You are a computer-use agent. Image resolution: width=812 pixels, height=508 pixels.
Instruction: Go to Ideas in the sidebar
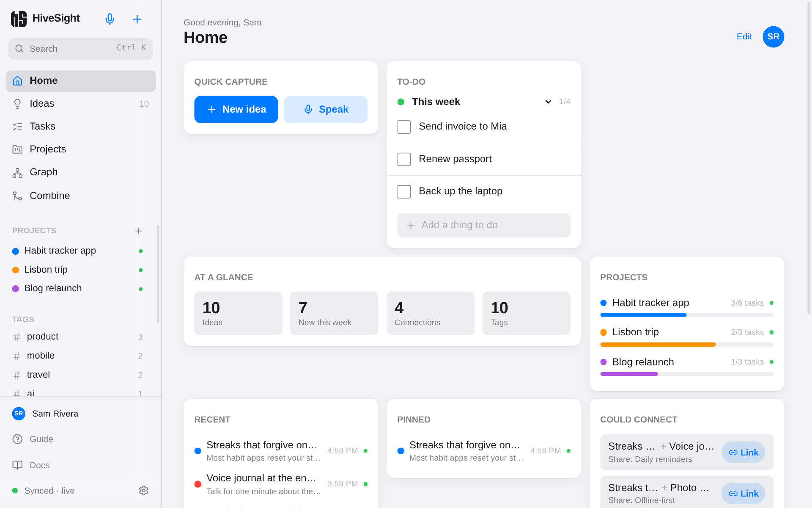[x=81, y=104]
